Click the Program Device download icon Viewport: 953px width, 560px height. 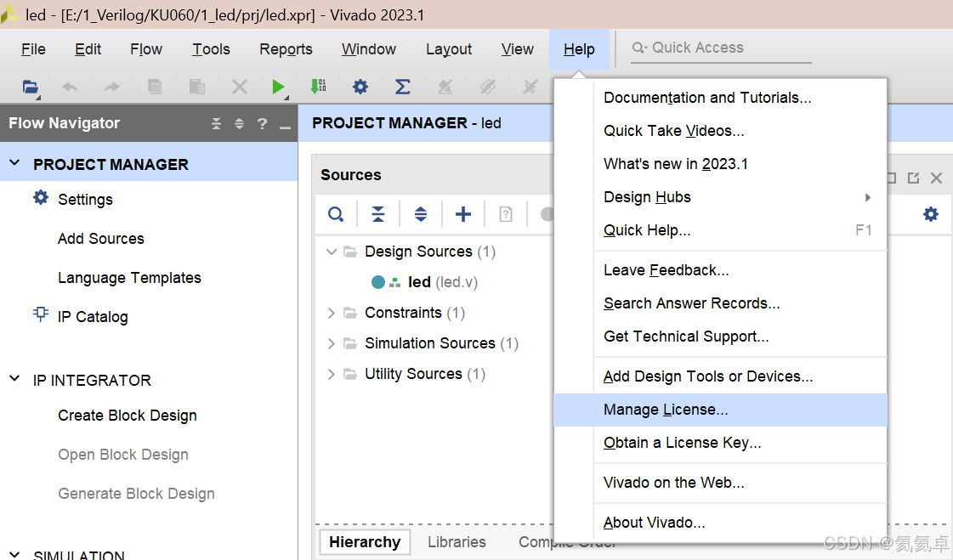point(319,86)
